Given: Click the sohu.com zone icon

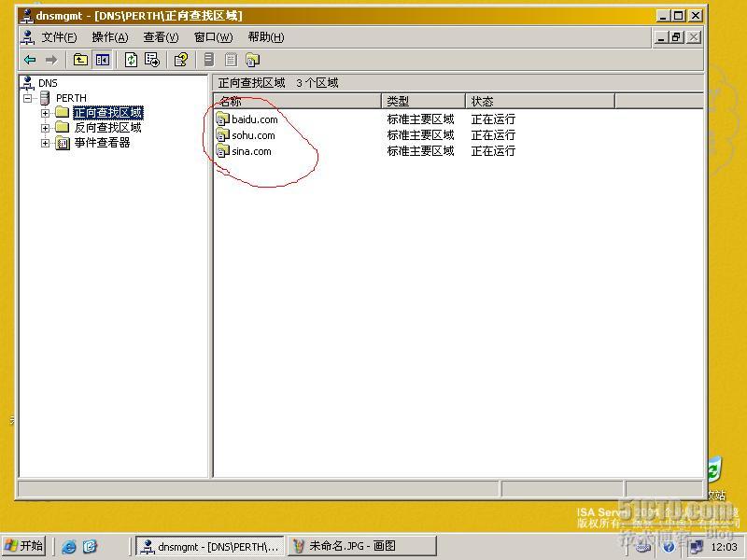Looking at the screenshot, I should pyautogui.click(x=222, y=134).
